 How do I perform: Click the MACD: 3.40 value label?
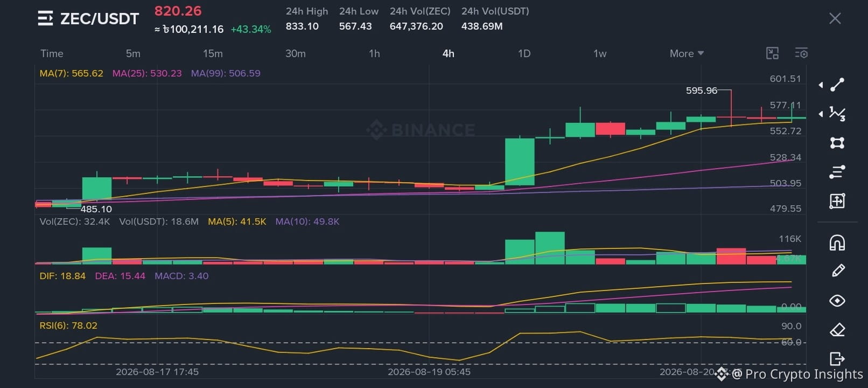(x=181, y=276)
